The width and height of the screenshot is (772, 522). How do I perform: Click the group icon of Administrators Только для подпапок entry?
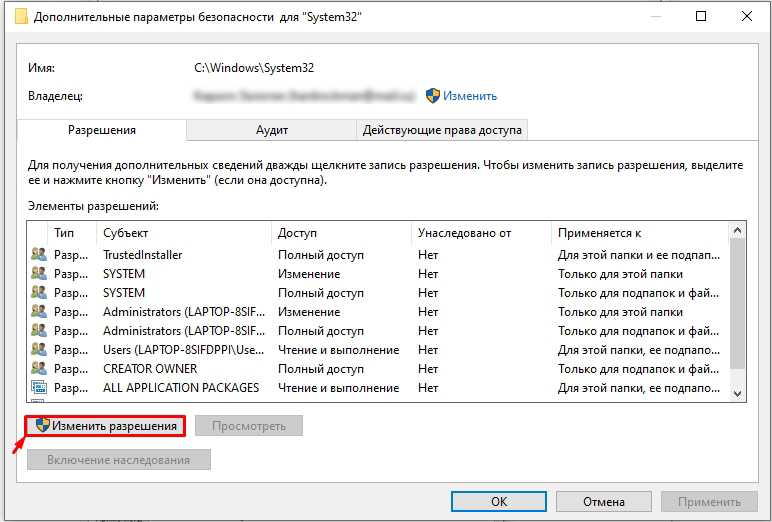39,330
